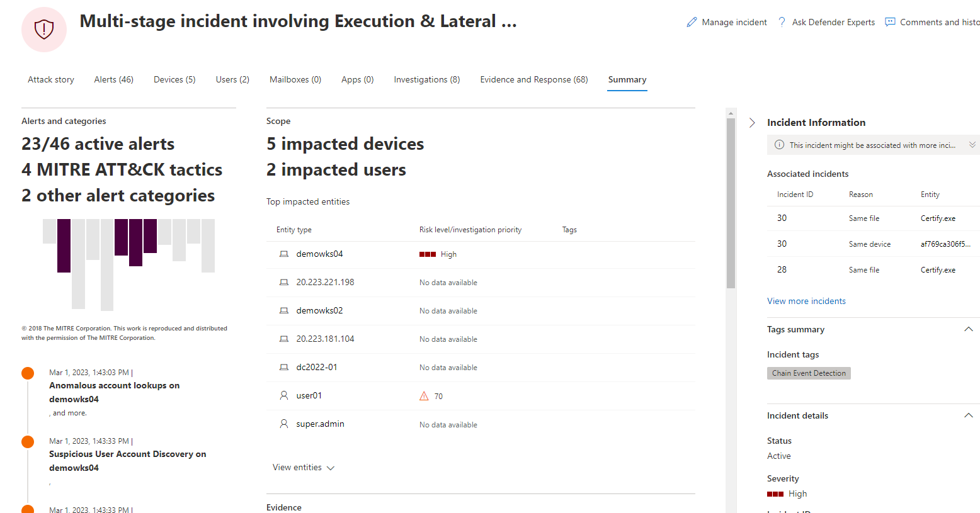Viewport: 980px width, 513px height.
Task: Switch to the Attack story tab
Action: [x=51, y=80]
